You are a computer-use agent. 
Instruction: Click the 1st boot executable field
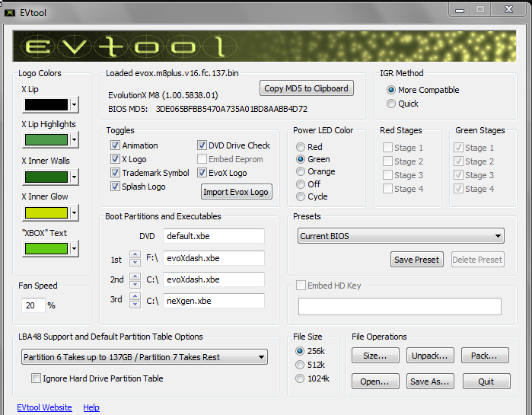[214, 258]
